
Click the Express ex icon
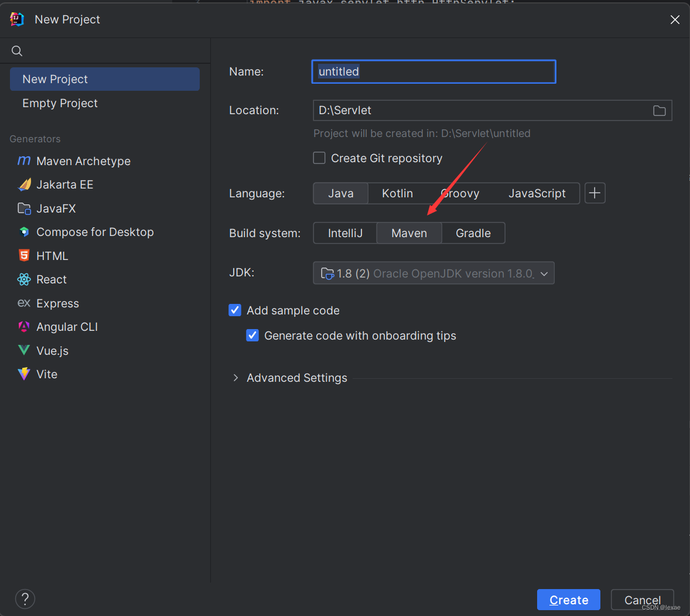(x=24, y=303)
